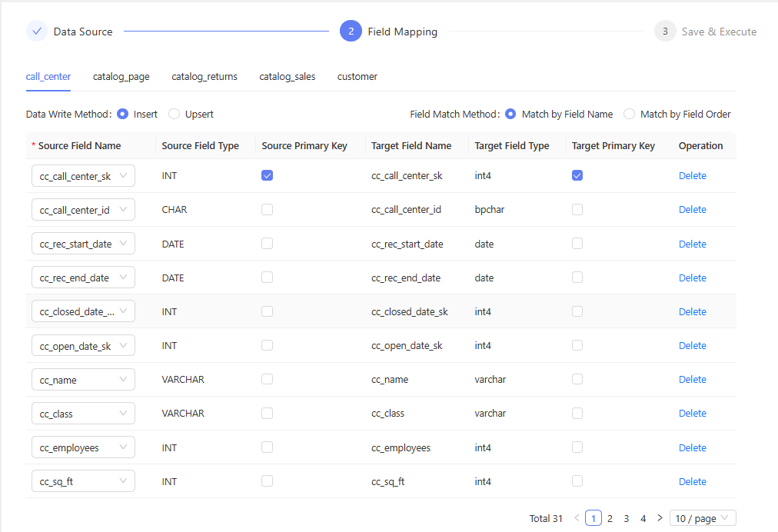Expand the cc_class source field dropdown
Screen dimensions: 778x532
click(83, 414)
